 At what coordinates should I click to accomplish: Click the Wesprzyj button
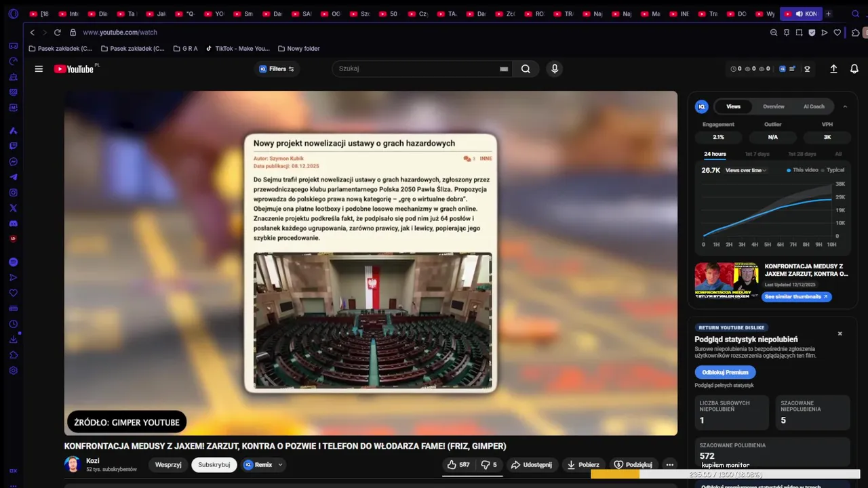coord(168,464)
